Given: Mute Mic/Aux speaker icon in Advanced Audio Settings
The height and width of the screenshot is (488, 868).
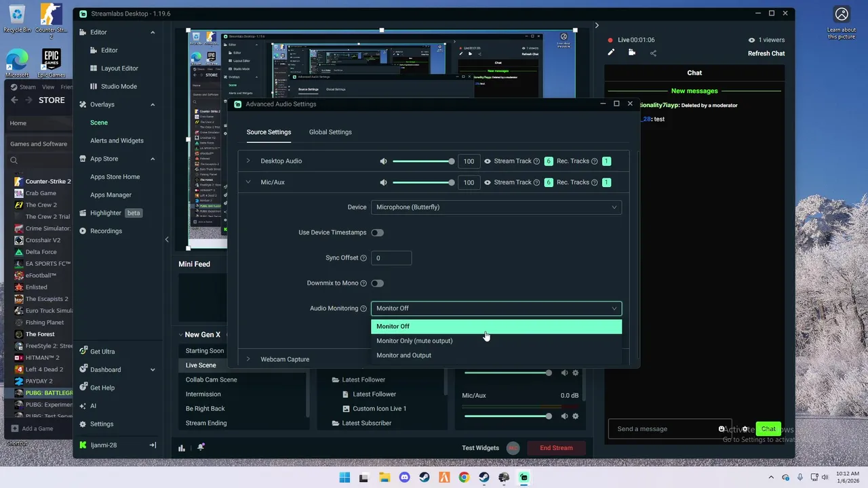Looking at the screenshot, I should click(383, 182).
